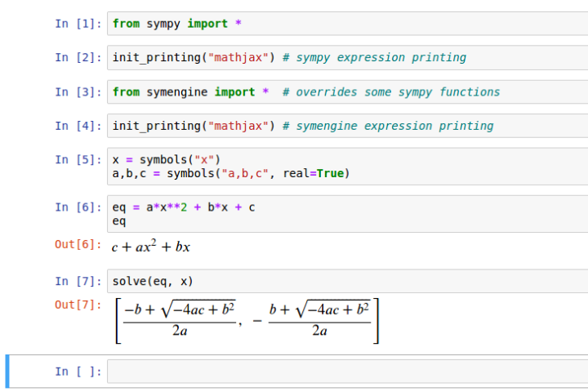
Task: Click the In [7] prompt label
Action: pyautogui.click(x=78, y=281)
